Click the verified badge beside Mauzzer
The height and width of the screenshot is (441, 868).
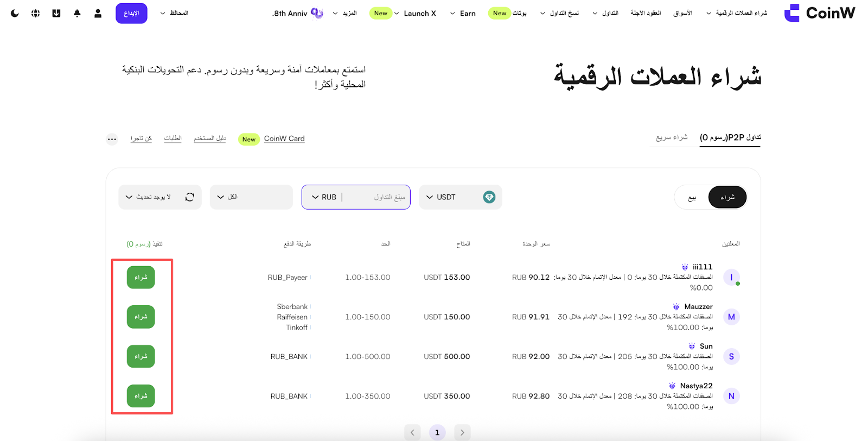pyautogui.click(x=676, y=307)
